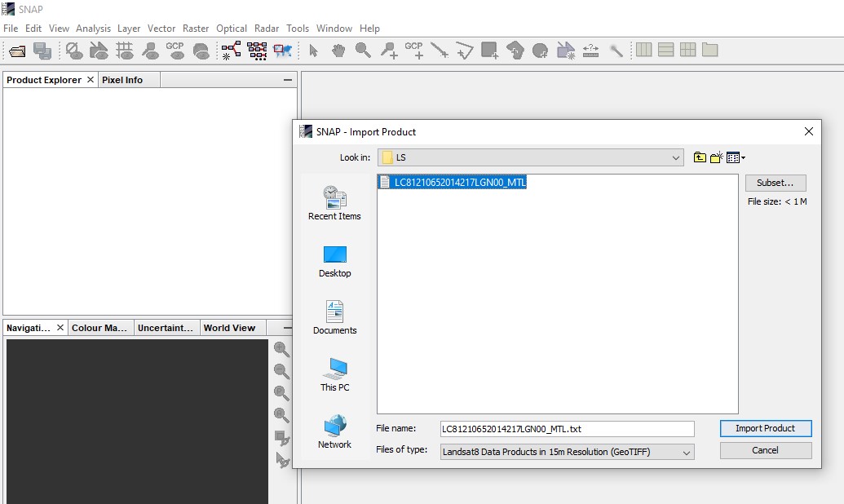844x504 pixels.
Task: Open the Vector menu
Action: pyautogui.click(x=161, y=29)
